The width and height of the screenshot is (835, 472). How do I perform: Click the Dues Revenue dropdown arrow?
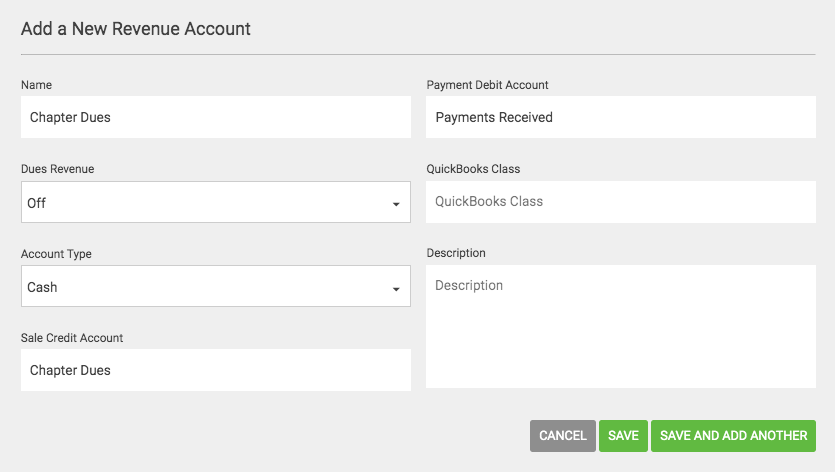tap(396, 204)
